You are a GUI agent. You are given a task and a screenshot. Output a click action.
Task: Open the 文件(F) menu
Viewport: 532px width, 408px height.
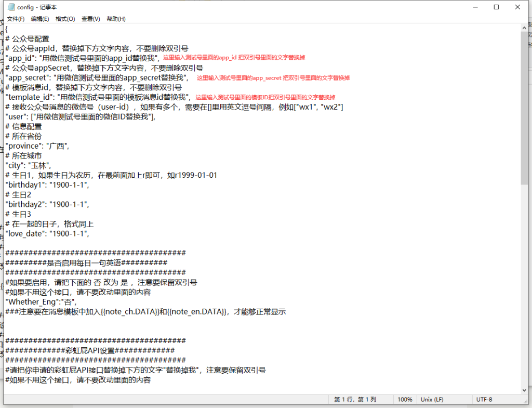coord(16,19)
